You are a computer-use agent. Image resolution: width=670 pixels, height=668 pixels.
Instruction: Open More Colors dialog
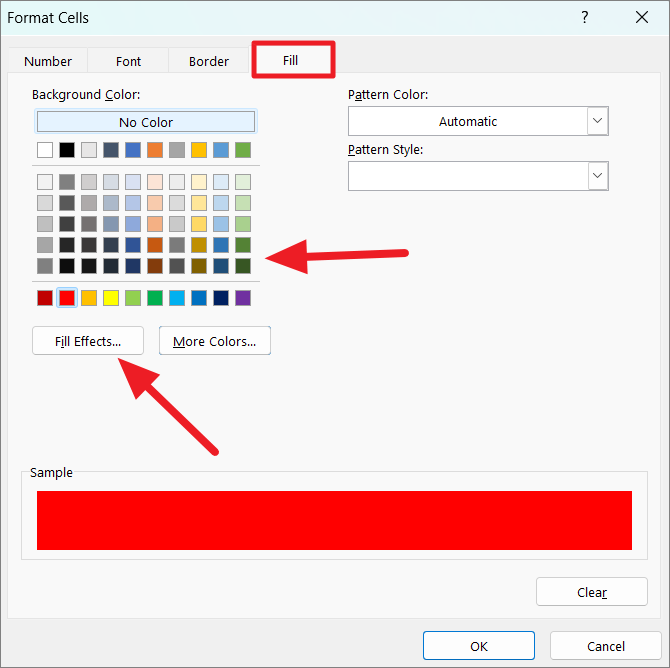215,341
